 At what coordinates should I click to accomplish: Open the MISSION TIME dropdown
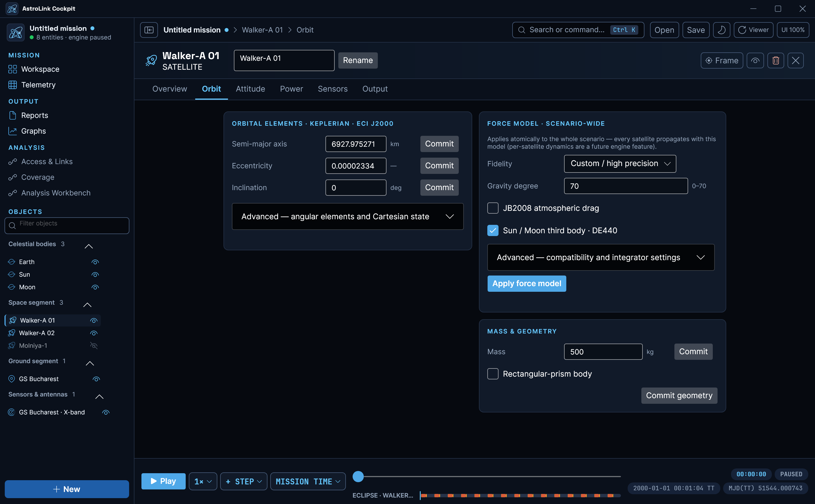tap(308, 481)
